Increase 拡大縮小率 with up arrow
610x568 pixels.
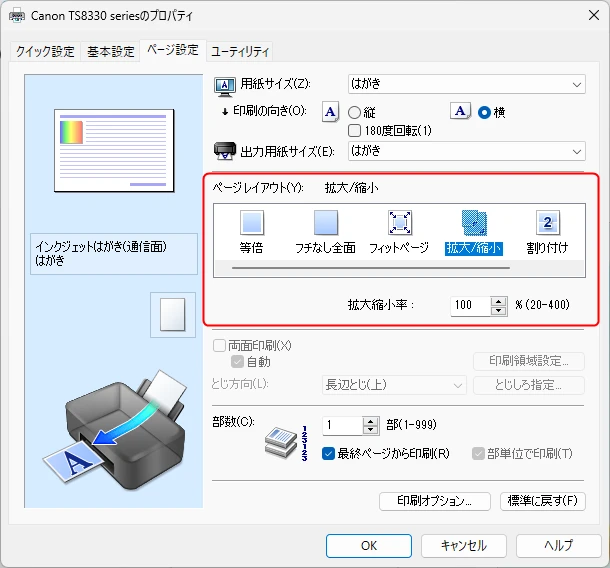(498, 302)
